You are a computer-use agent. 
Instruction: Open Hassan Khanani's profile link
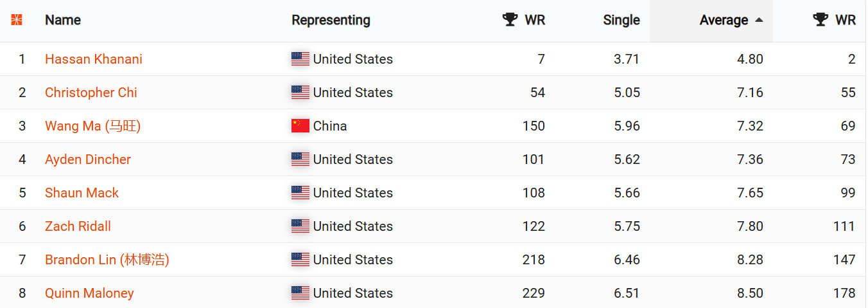pyautogui.click(x=94, y=59)
